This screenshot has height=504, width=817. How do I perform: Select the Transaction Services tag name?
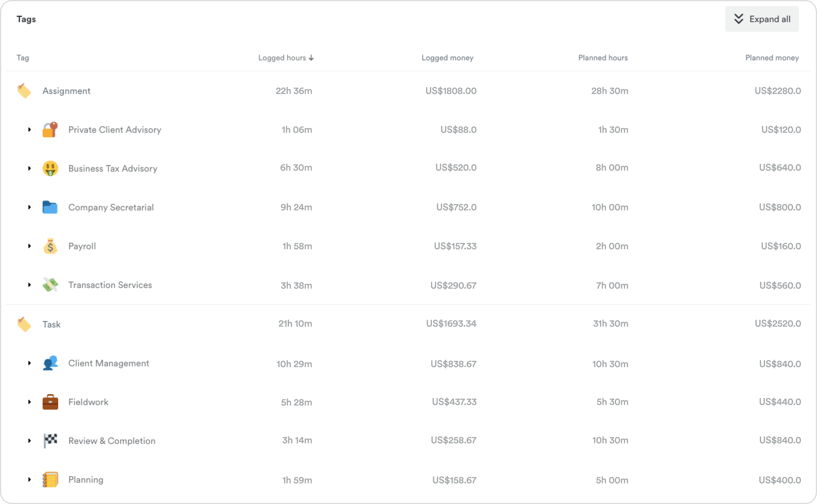(110, 285)
